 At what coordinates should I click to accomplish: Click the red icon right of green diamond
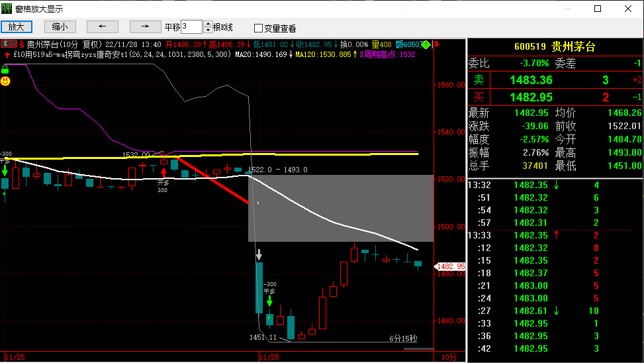437,44
